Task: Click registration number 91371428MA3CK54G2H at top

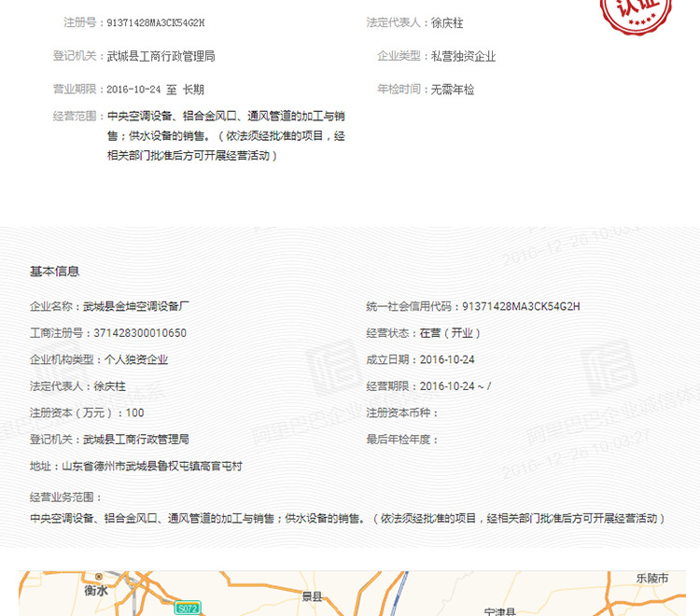Action: coord(155,22)
